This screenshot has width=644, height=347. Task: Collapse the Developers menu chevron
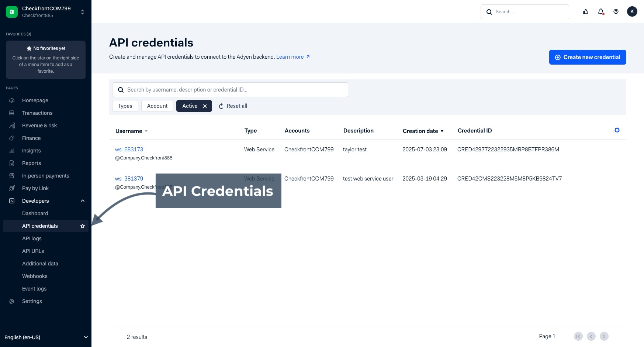click(x=83, y=201)
